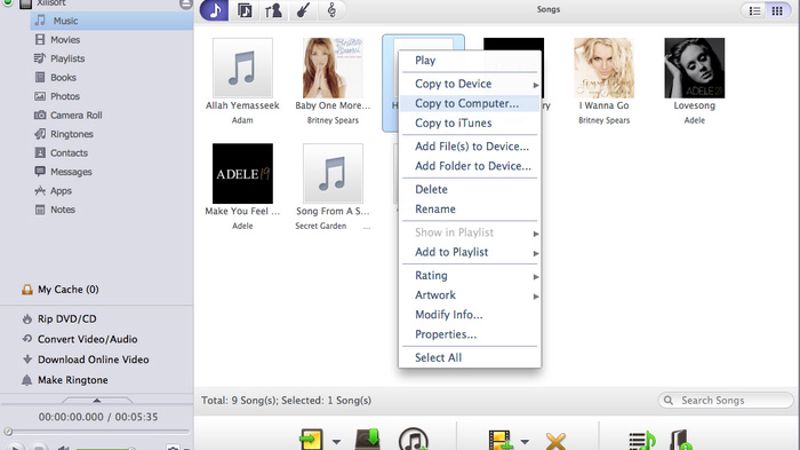
Task: Open the Copy to Device submenu
Action: (470, 83)
